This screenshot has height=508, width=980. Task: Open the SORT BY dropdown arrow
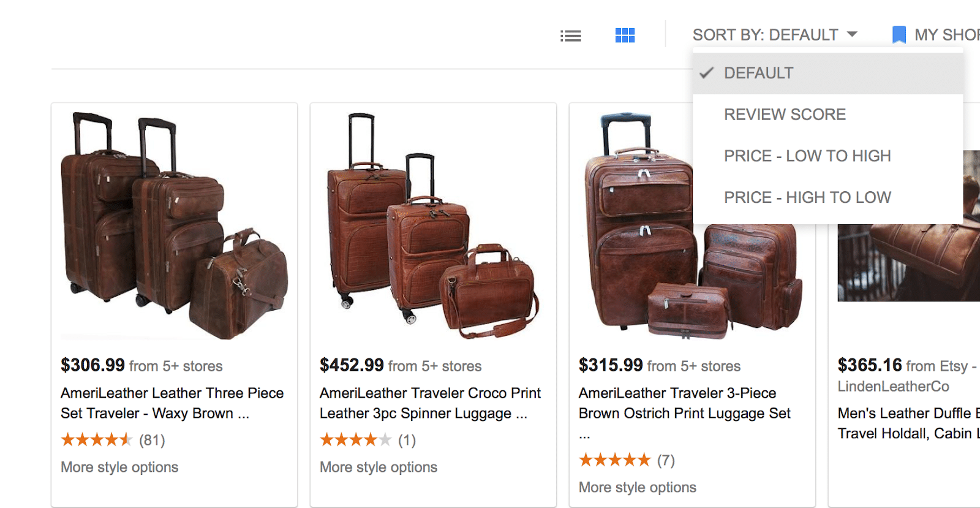click(x=852, y=34)
